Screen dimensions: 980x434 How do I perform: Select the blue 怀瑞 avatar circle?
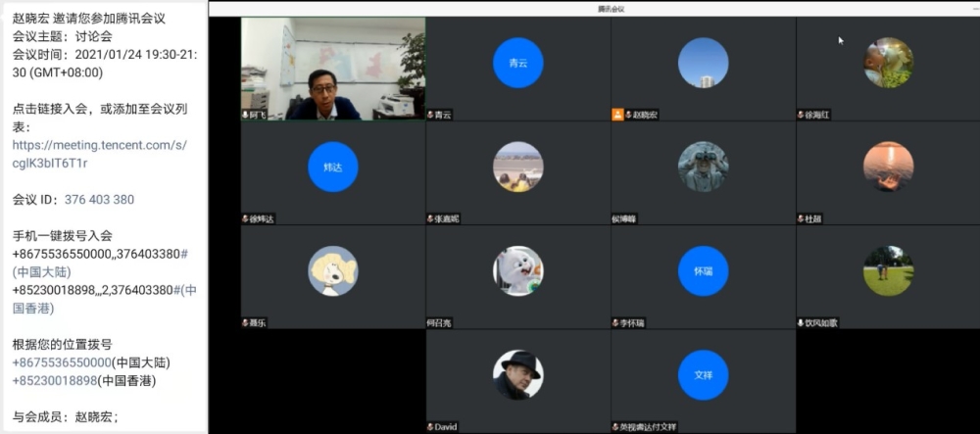tap(703, 271)
